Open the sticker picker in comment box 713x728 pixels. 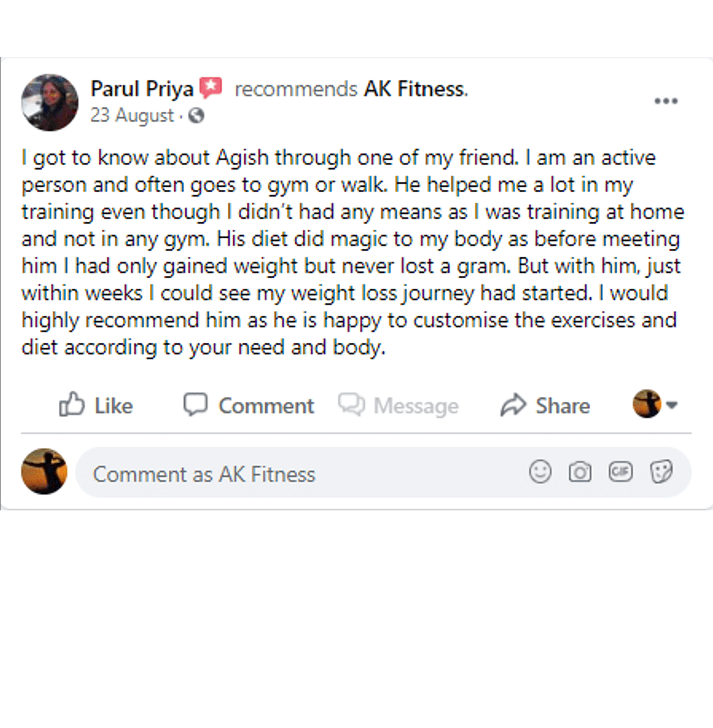(661, 472)
